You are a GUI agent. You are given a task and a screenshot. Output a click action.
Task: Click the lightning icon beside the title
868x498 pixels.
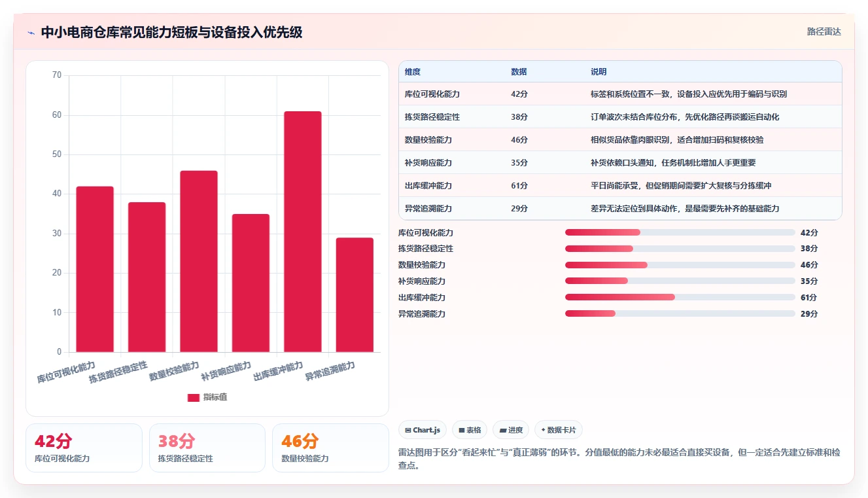click(x=31, y=32)
